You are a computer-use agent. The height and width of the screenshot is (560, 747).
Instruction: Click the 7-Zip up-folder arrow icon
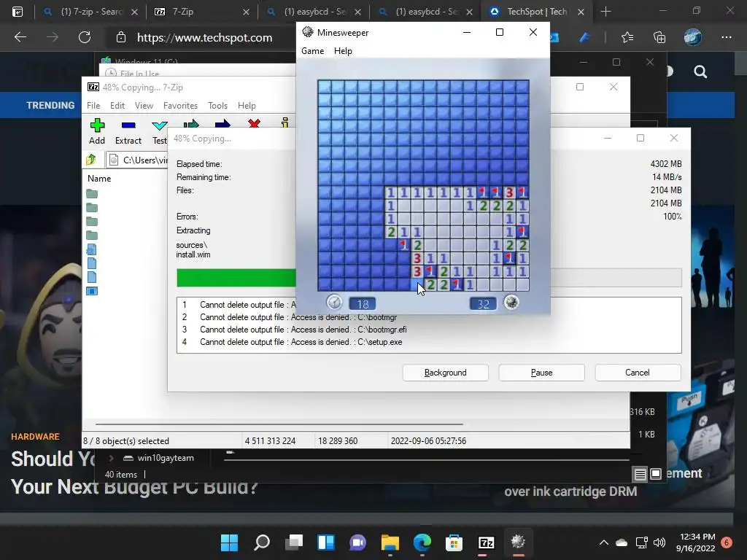pyautogui.click(x=91, y=160)
